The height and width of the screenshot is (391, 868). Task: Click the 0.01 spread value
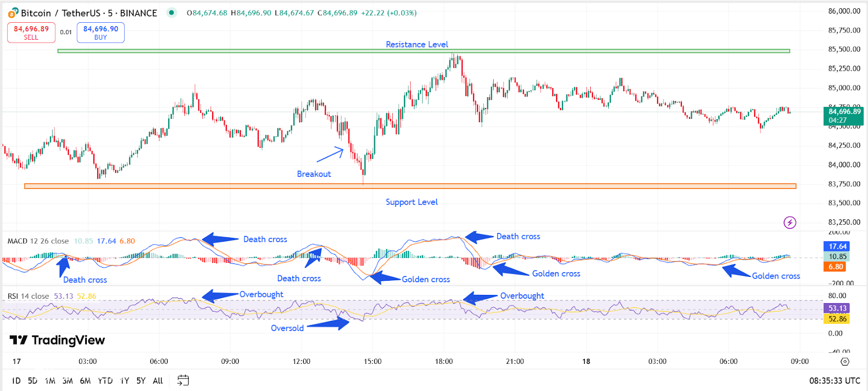pyautogui.click(x=66, y=33)
